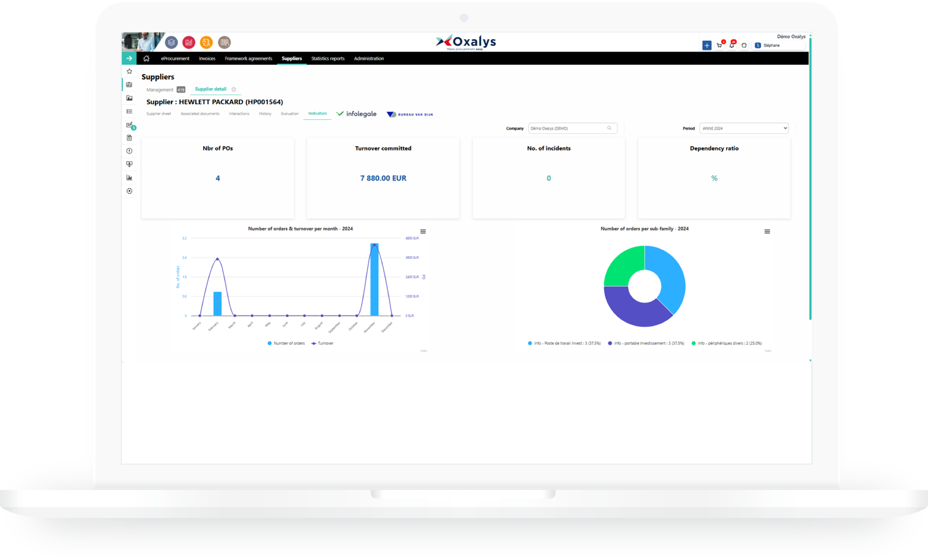Viewport: 928px width, 560px height.
Task: Click the 7 880.00 EUR turnover value
Action: click(x=383, y=178)
